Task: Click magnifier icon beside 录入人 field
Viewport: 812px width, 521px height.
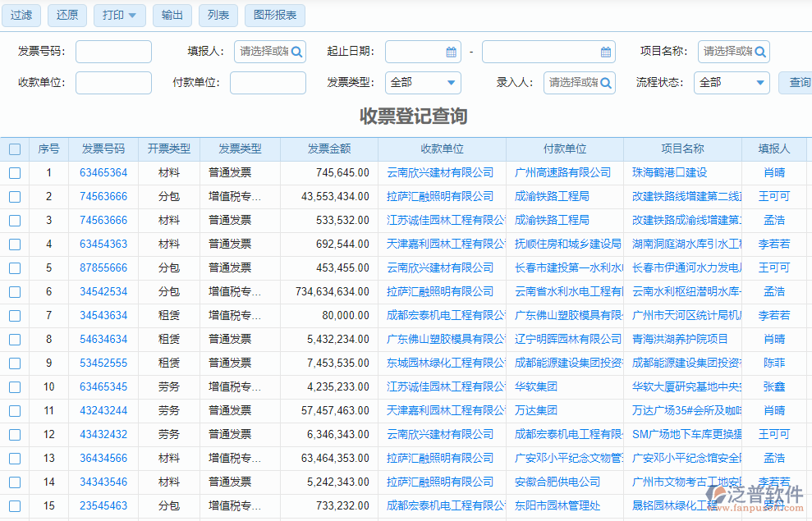Action: point(605,82)
